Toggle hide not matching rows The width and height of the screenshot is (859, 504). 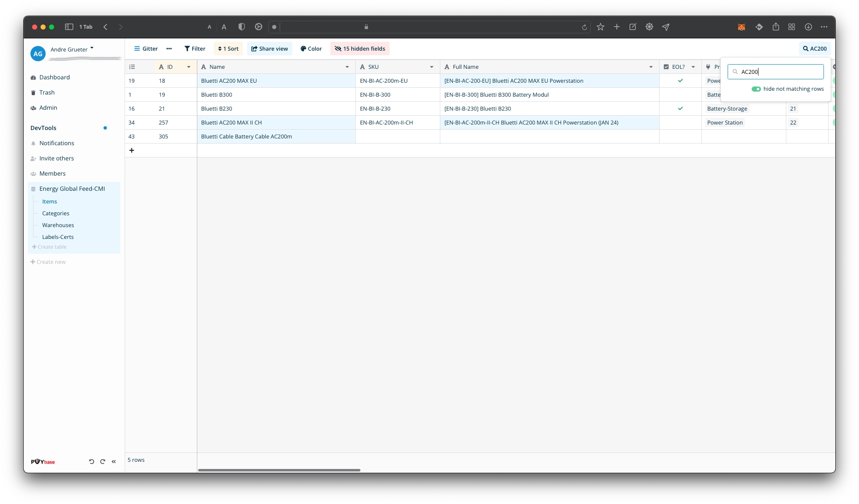(x=755, y=89)
